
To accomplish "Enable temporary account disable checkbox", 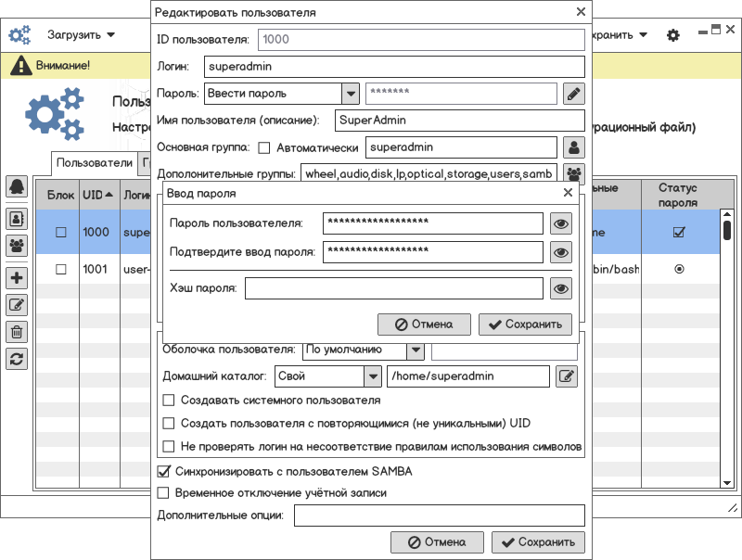I will pyautogui.click(x=163, y=493).
